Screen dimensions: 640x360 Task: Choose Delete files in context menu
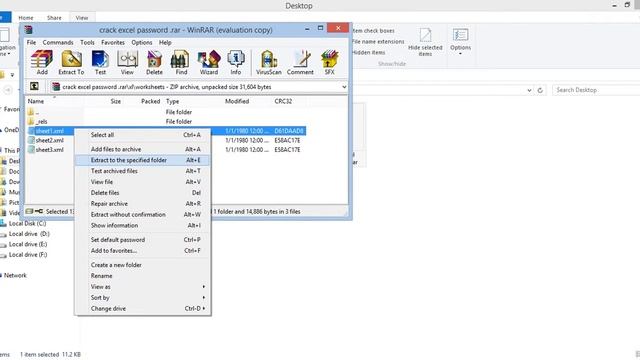(142, 193)
